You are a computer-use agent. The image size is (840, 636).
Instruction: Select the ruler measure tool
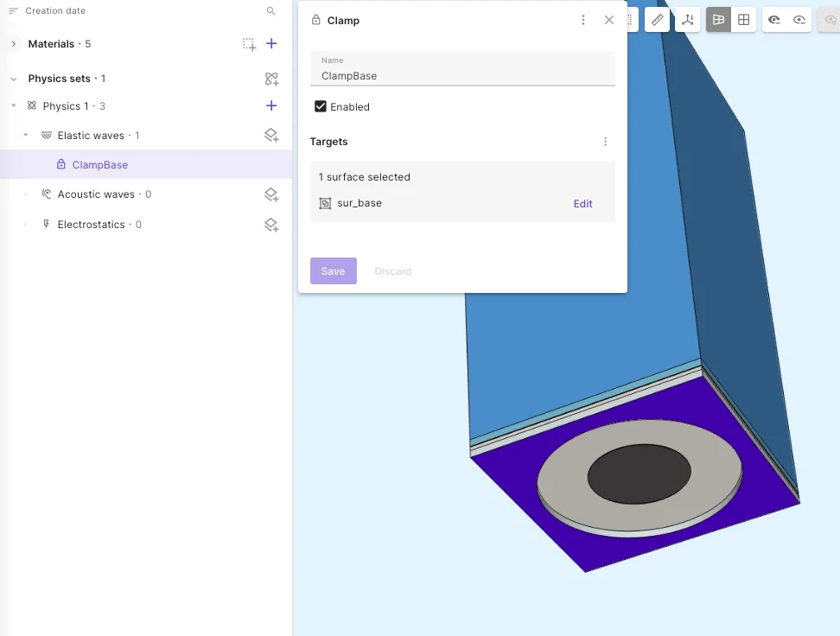click(658, 20)
